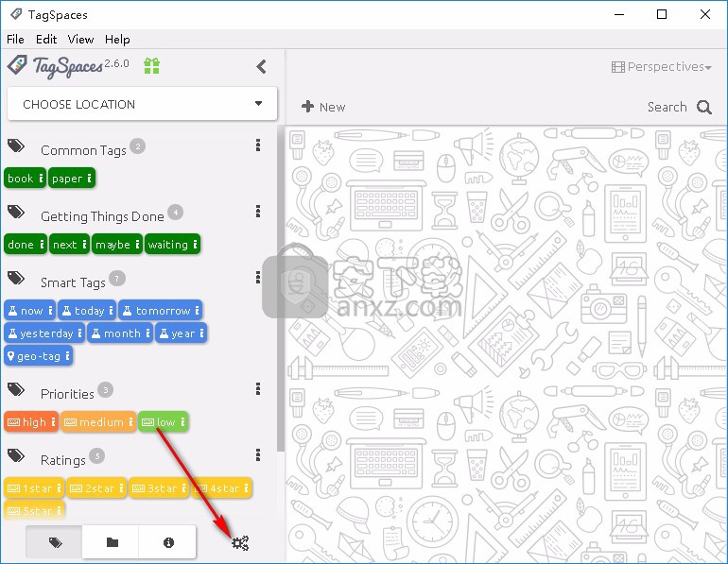This screenshot has height=564, width=728.
Task: Collapse the Ratings group
Action: point(16,456)
